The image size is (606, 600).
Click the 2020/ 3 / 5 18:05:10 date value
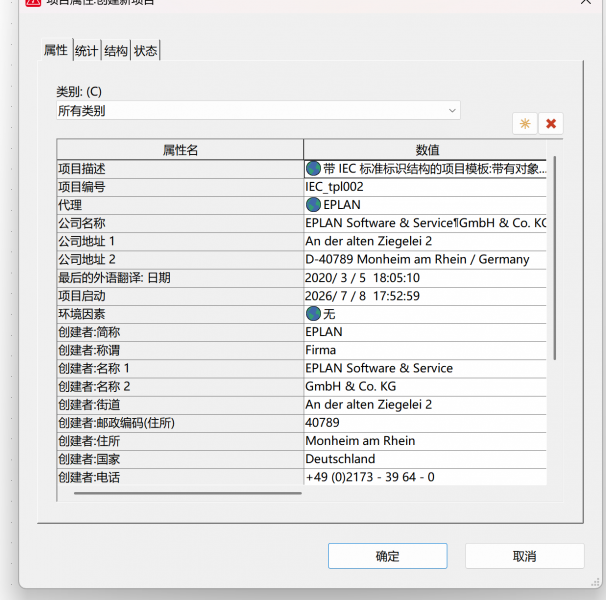point(425,278)
